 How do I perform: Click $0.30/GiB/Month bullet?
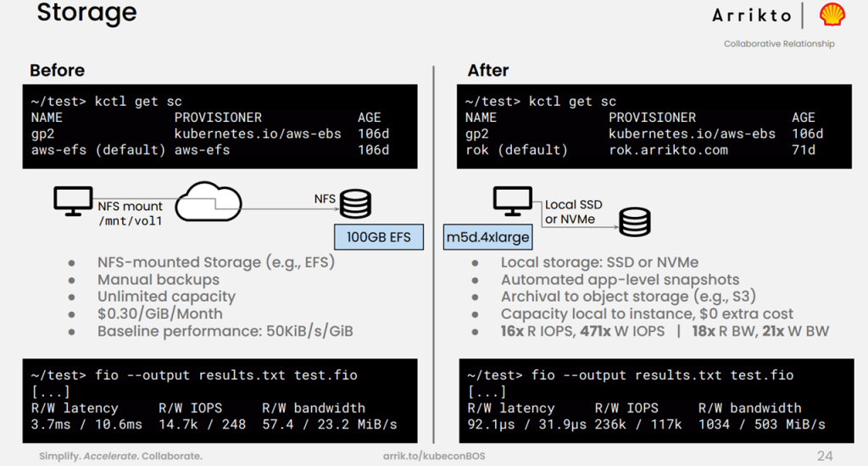(160, 313)
